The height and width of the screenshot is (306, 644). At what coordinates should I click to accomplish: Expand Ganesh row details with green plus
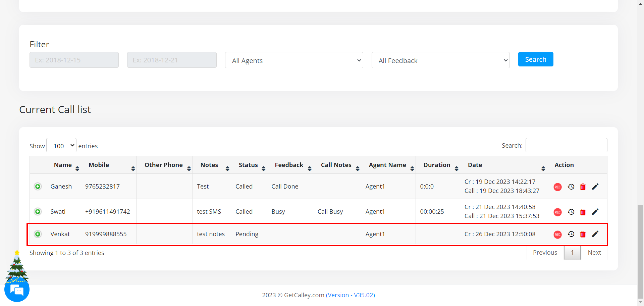point(38,187)
